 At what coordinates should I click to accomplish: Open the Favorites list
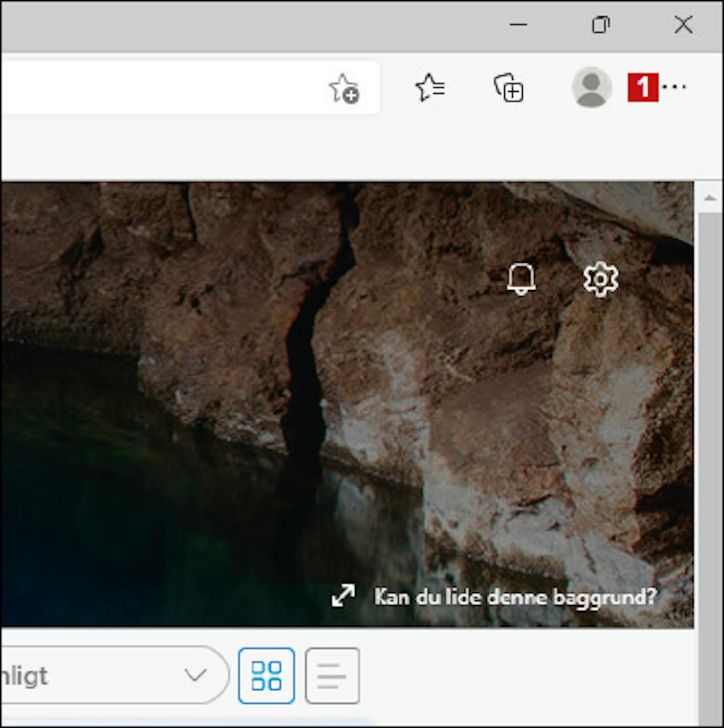pyautogui.click(x=430, y=87)
